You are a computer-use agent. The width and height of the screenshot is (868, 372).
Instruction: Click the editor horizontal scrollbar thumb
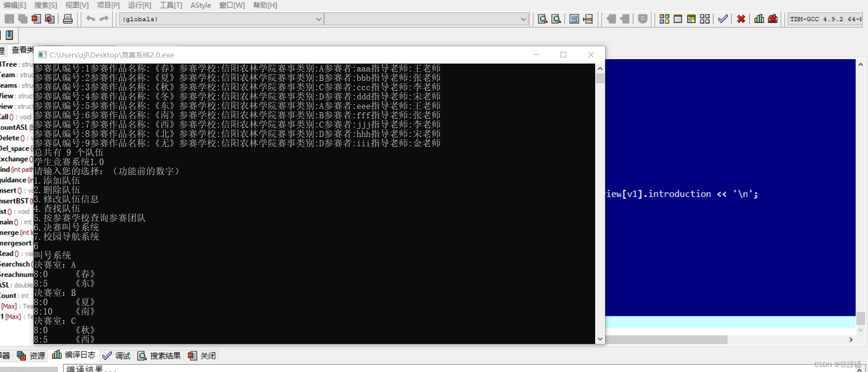click(666, 340)
